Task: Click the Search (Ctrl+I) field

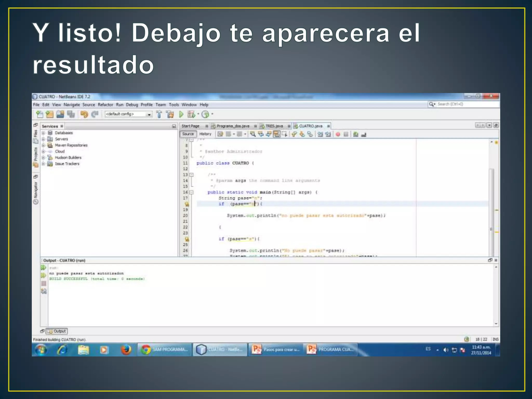Action: pos(463,104)
